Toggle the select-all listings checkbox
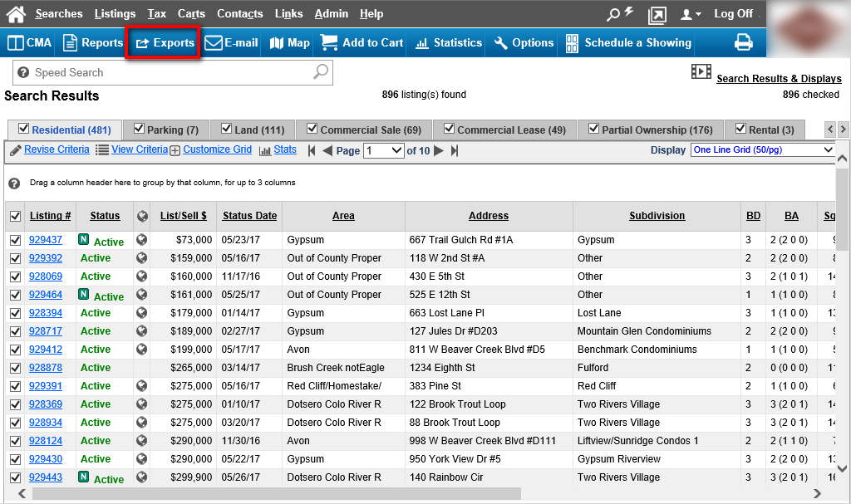Viewport: 851px width, 504px height. pos(15,217)
